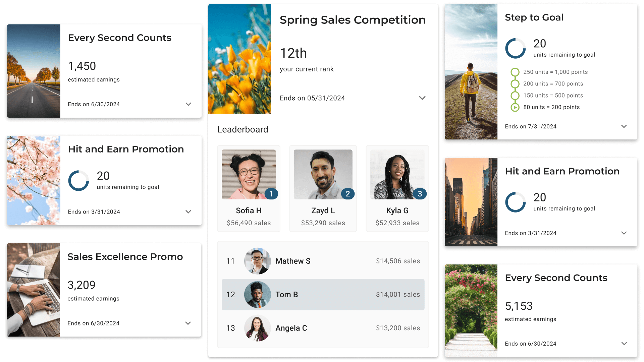This screenshot has height=362, width=644.
Task: Expand left Every Second Counts card chevron
Action: pyautogui.click(x=189, y=104)
